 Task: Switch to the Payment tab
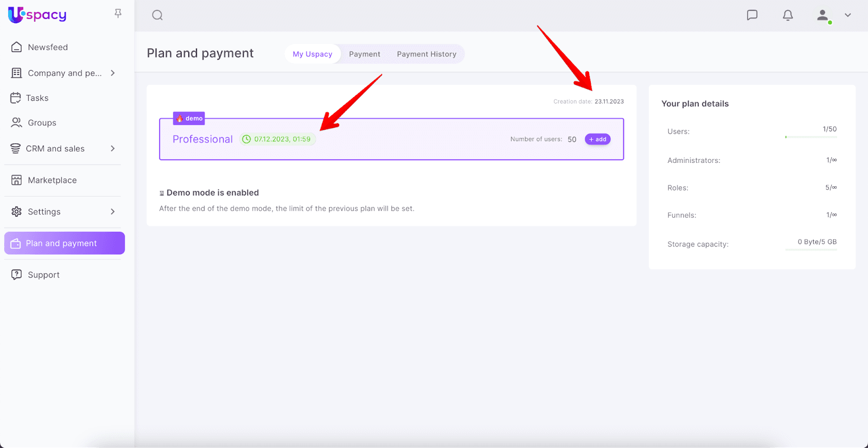point(365,54)
